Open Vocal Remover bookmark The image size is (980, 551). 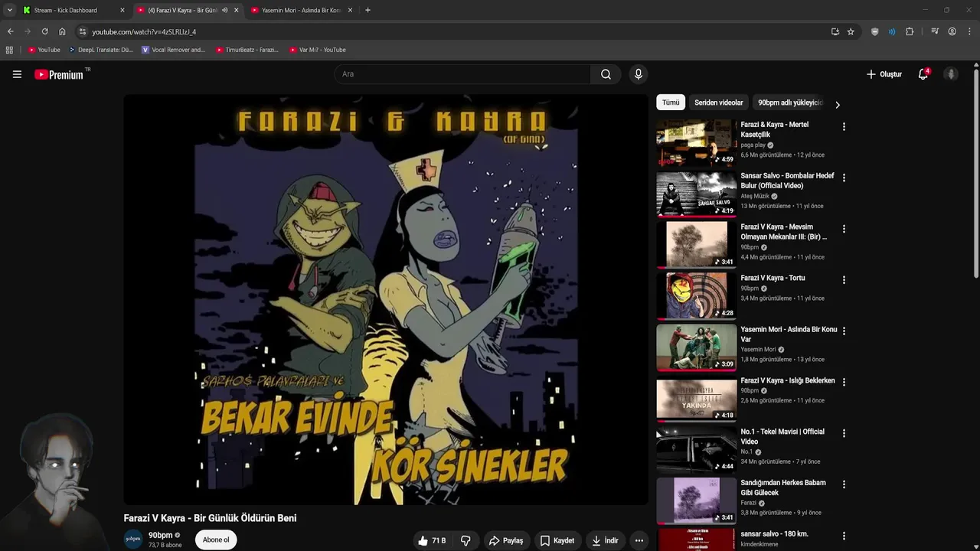click(174, 50)
